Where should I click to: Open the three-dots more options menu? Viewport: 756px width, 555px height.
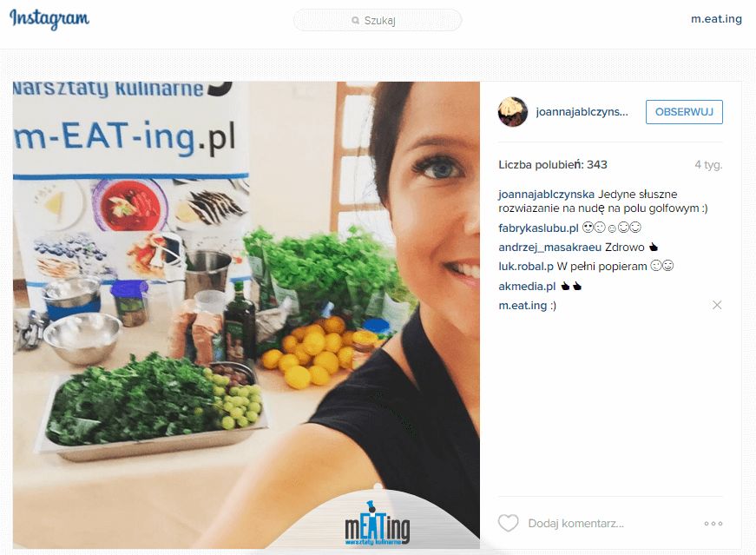[713, 524]
